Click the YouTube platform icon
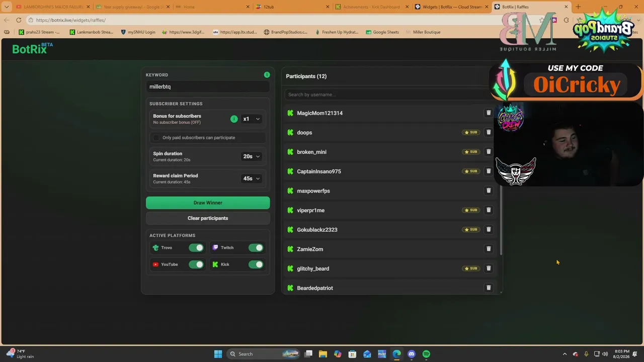Screen dimensions: 644x362 tap(155, 264)
